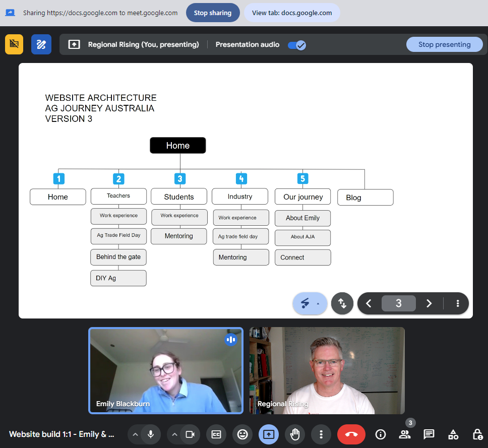
Task: Click Mentoring under Students
Action: pyautogui.click(x=179, y=236)
